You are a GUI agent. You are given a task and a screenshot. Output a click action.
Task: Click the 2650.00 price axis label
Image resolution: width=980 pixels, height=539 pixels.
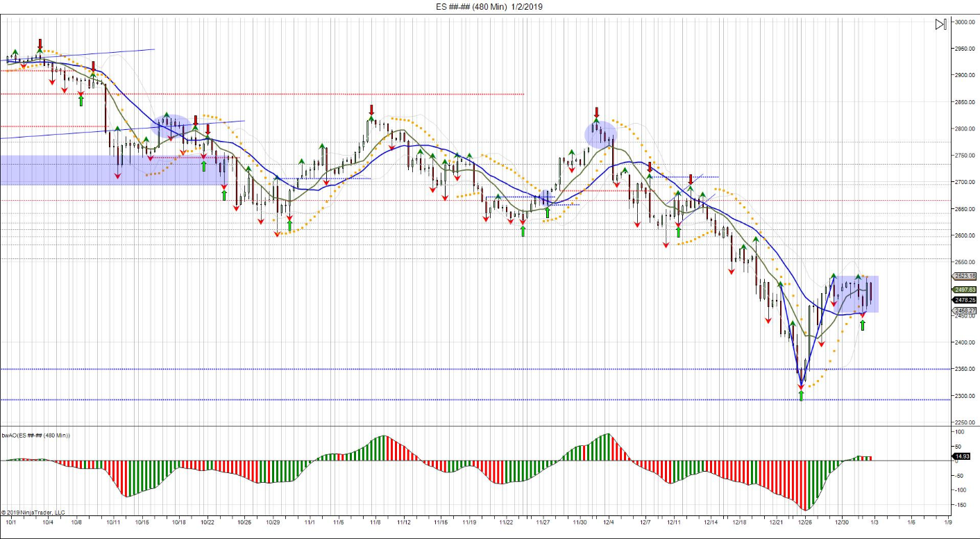966,209
